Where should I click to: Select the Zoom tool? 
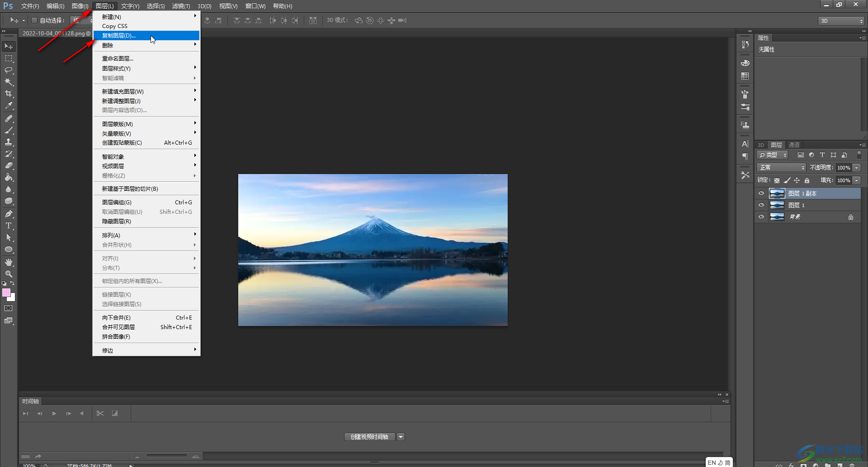pos(9,274)
